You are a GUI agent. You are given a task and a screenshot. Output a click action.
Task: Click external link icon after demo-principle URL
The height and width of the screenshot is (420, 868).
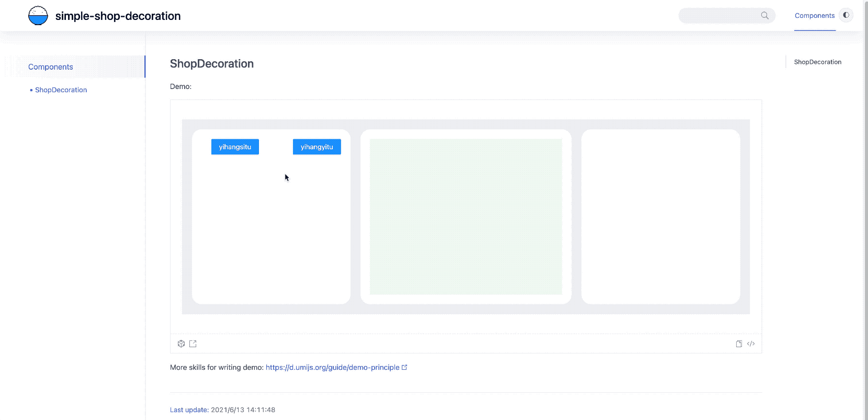[x=404, y=367]
